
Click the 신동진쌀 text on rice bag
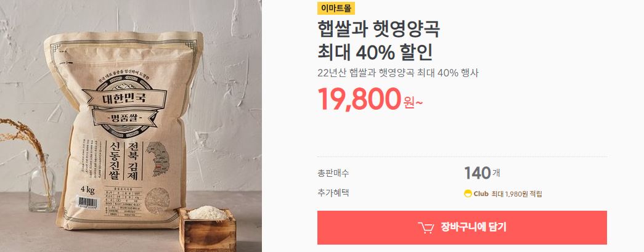[x=113, y=160]
